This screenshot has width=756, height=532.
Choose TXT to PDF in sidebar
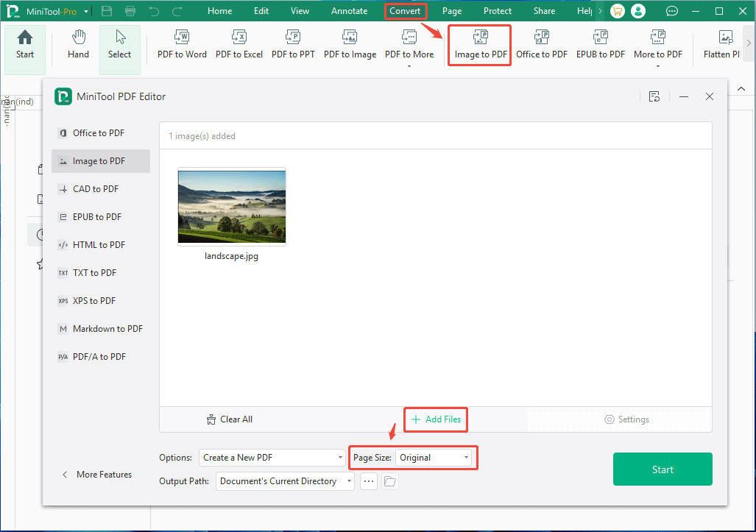(101, 273)
